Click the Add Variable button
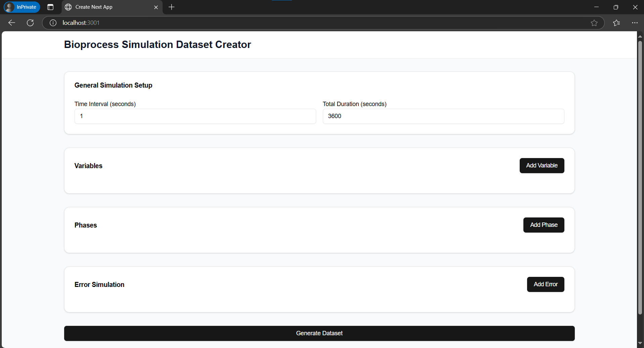The width and height of the screenshot is (644, 348). point(542,165)
